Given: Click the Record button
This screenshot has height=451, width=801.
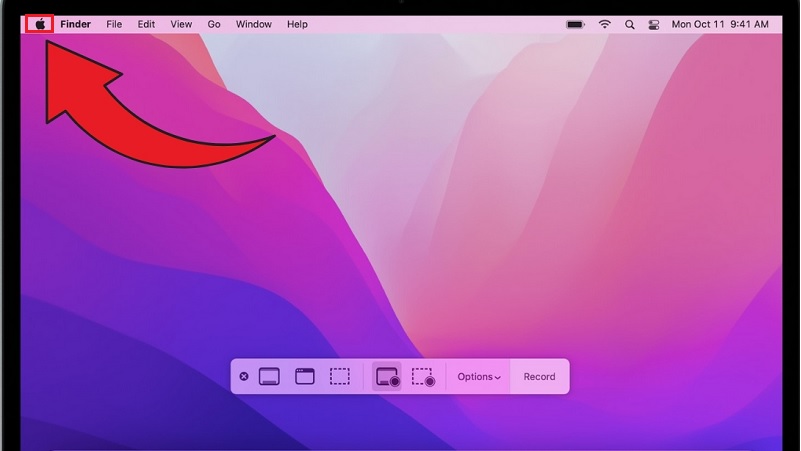Looking at the screenshot, I should [x=539, y=376].
